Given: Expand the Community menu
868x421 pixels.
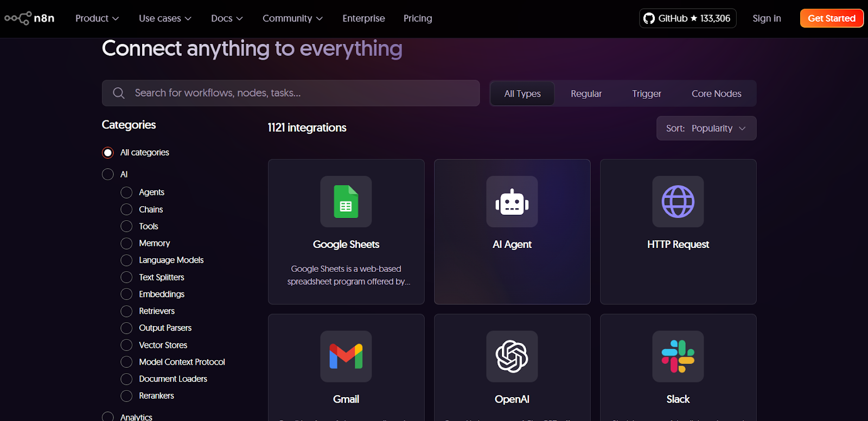Looking at the screenshot, I should (293, 18).
